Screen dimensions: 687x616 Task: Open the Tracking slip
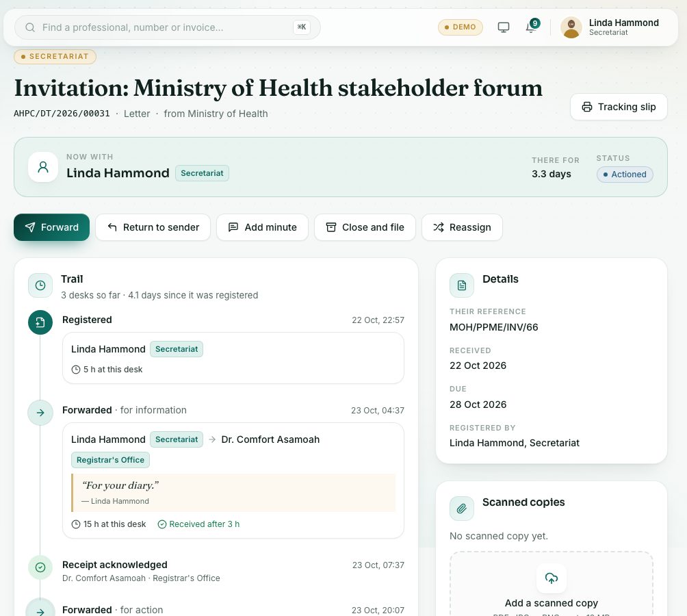(619, 107)
